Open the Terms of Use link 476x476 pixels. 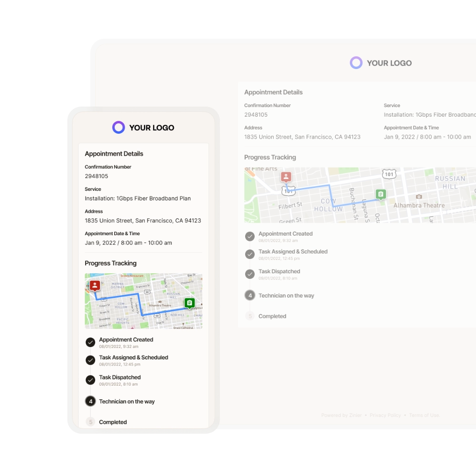tap(425, 415)
